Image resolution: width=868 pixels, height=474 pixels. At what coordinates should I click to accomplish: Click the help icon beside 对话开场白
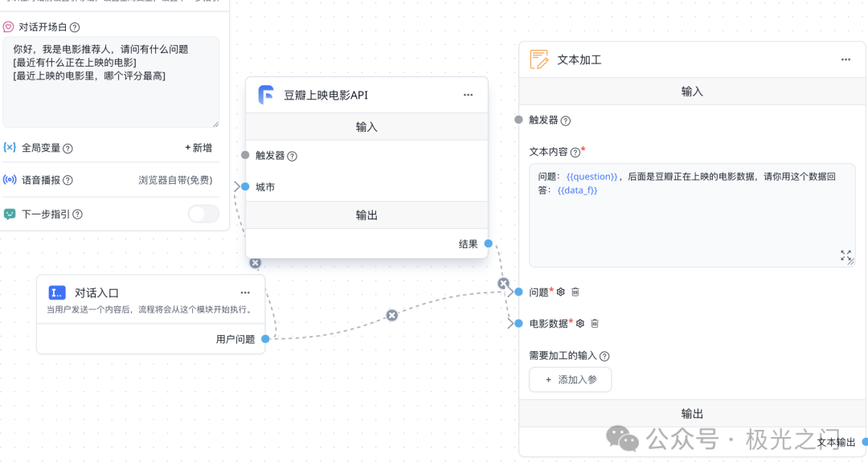(75, 27)
